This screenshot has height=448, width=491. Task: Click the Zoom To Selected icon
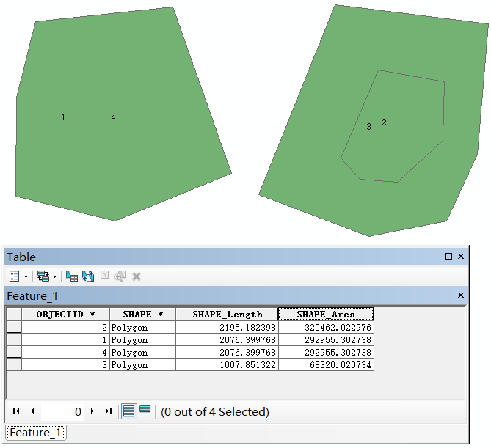[x=120, y=276]
